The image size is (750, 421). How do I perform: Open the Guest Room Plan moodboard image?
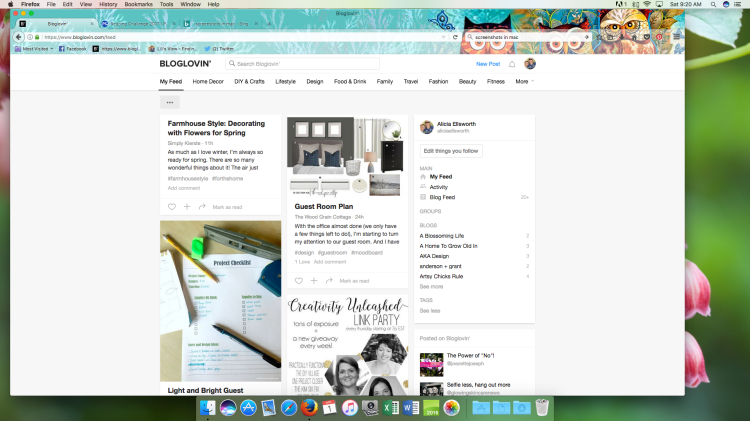tap(347, 157)
